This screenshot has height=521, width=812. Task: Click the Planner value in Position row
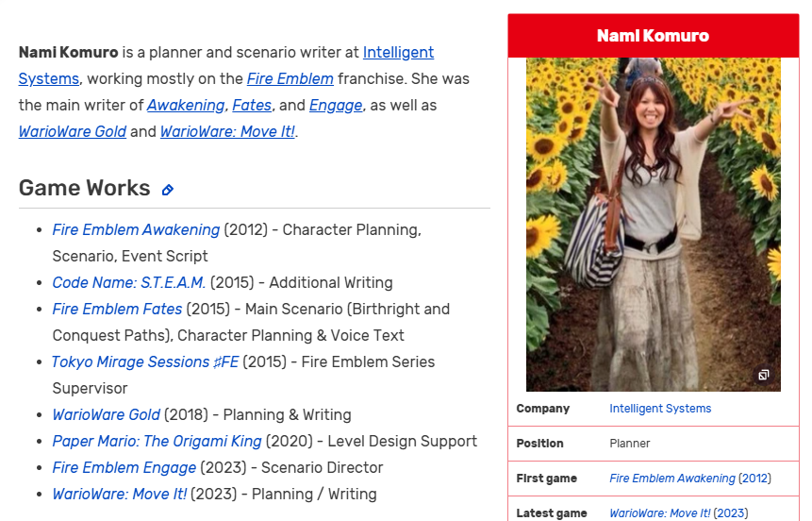point(630,444)
